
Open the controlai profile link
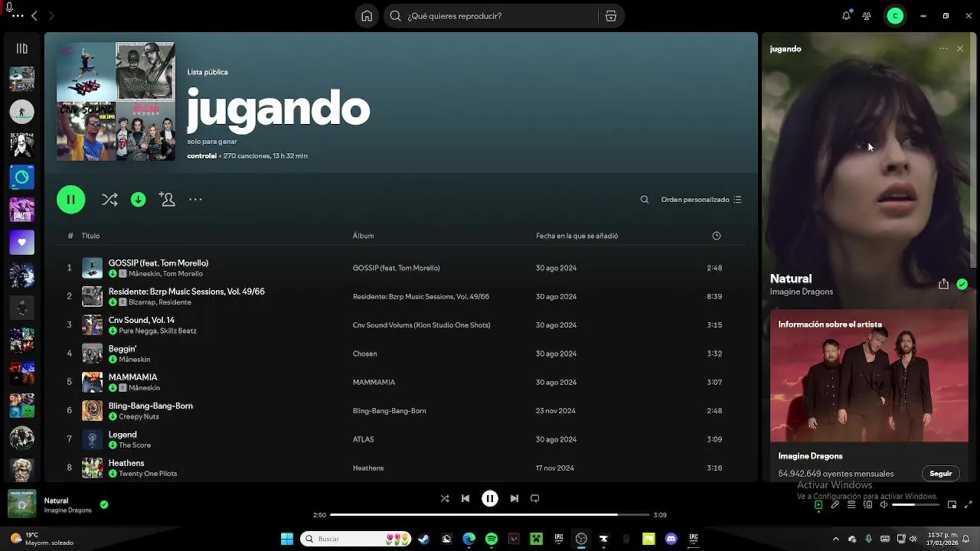pos(201,156)
